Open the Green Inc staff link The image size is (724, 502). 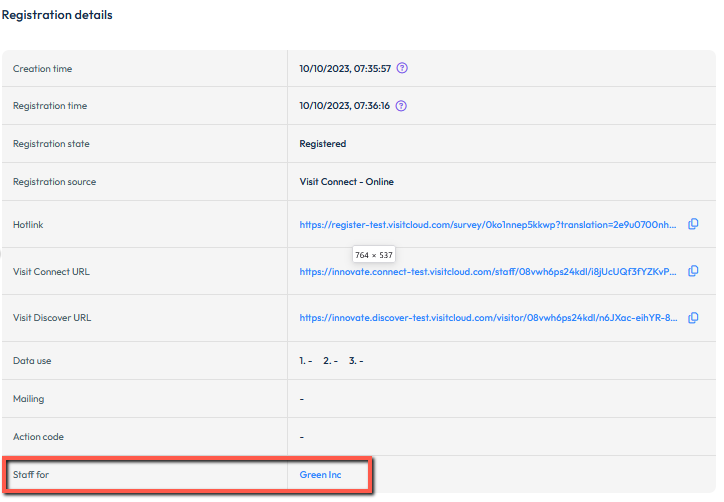pos(320,475)
